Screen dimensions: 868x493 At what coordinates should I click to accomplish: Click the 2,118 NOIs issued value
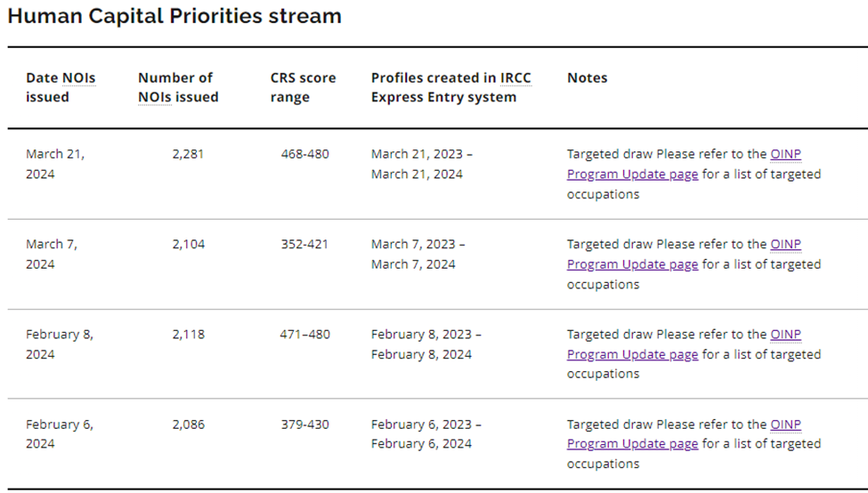pyautogui.click(x=188, y=335)
